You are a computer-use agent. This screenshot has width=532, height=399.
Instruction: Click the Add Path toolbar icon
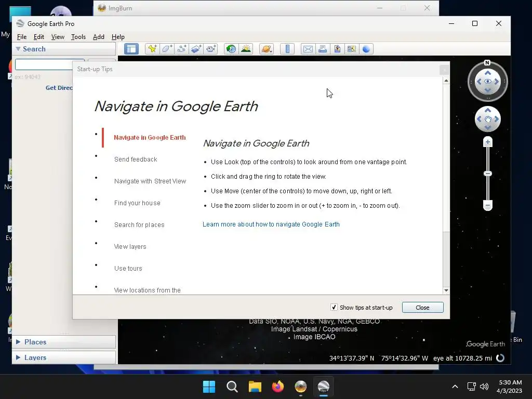pyautogui.click(x=181, y=49)
